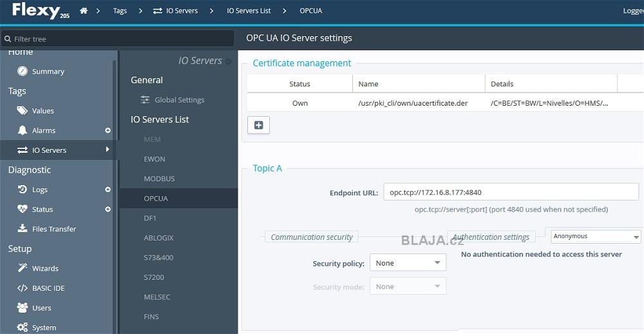644x334 pixels.
Task: Open System in Setup section
Action: click(44, 328)
